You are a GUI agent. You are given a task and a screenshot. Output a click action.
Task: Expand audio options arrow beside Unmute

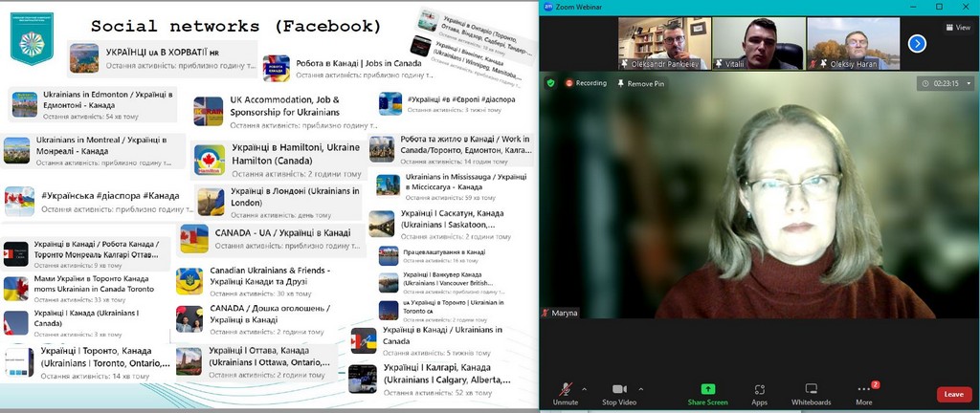[587, 389]
